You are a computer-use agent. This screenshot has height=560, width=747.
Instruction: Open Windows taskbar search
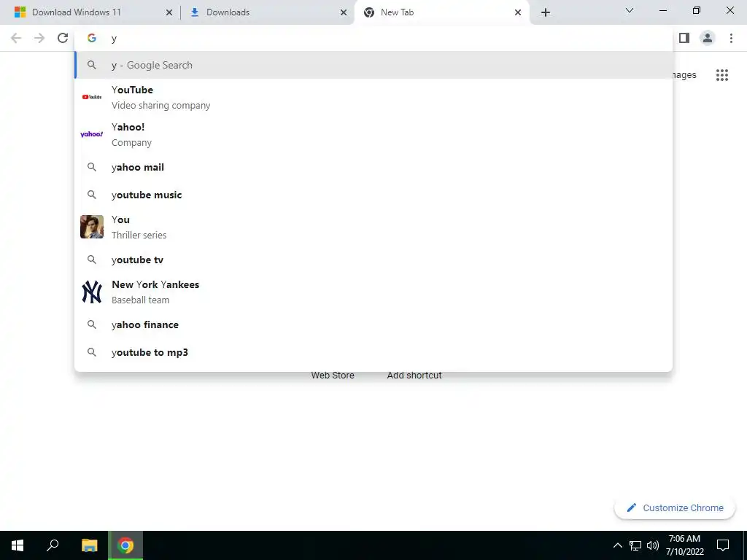point(53,545)
